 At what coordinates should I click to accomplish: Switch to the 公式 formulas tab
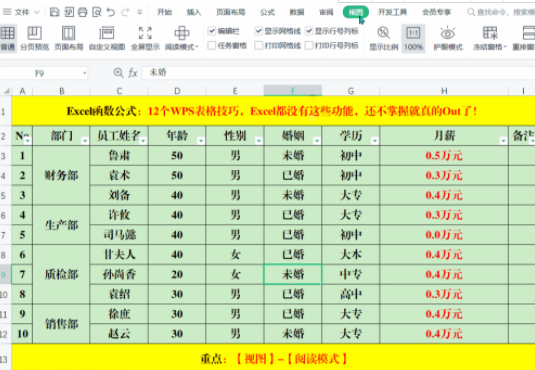tap(267, 12)
